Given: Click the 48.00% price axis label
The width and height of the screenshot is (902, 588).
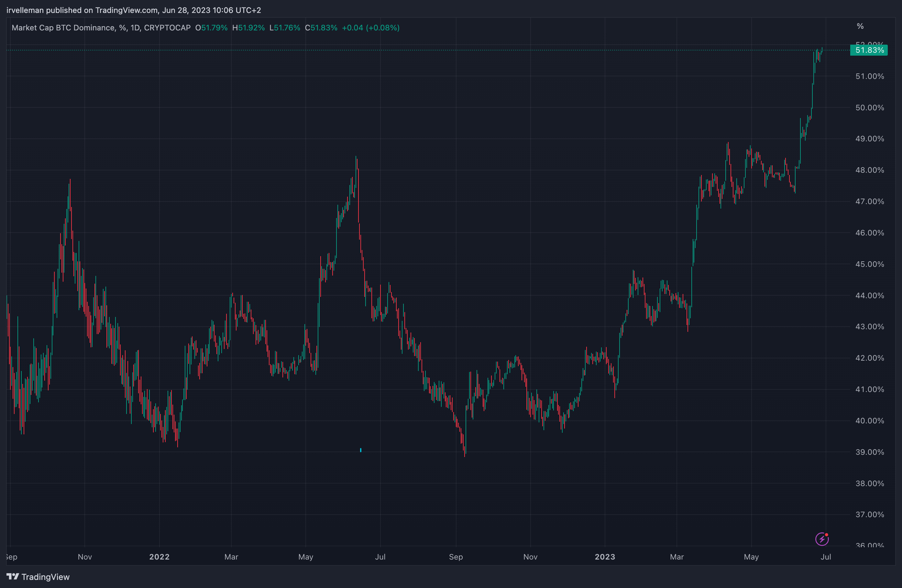Looking at the screenshot, I should 869,170.
